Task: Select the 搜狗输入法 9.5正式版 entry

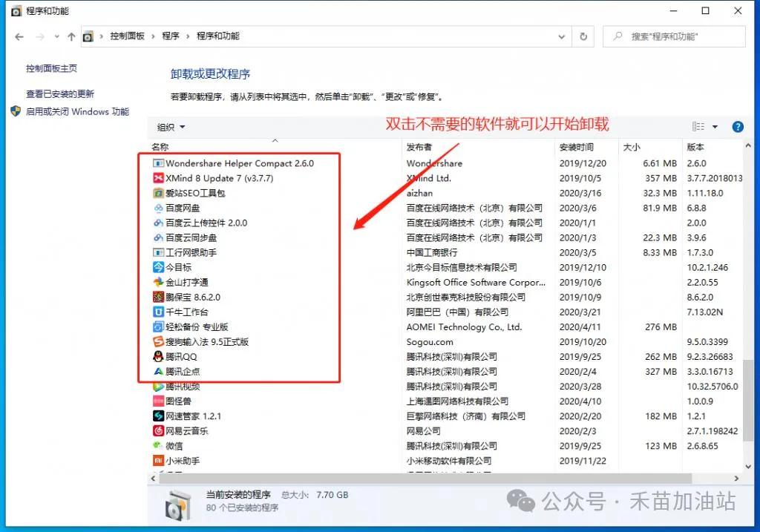Action: pos(203,342)
